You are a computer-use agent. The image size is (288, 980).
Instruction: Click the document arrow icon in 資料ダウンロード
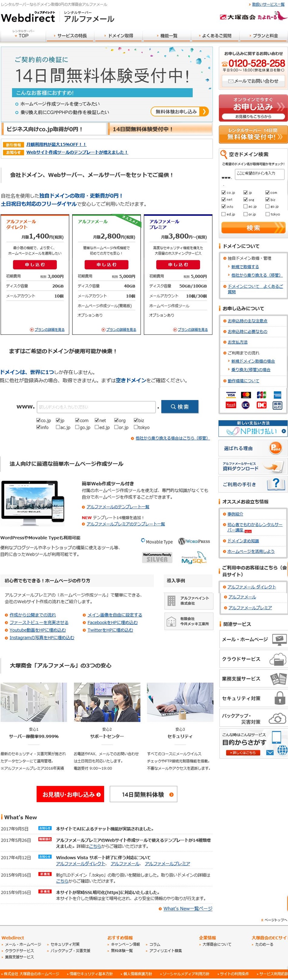(273, 466)
